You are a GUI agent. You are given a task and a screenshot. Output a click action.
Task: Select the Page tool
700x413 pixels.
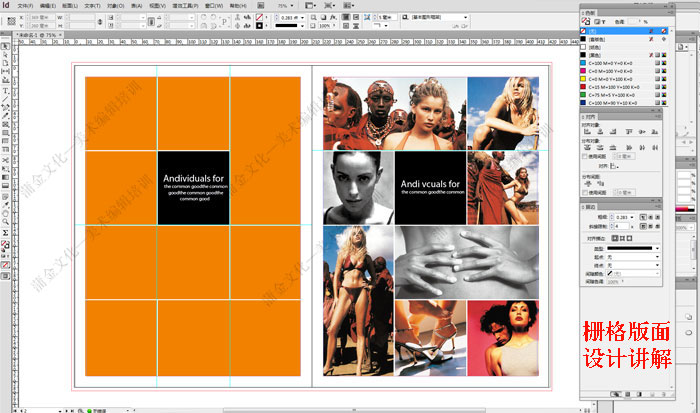click(5, 63)
